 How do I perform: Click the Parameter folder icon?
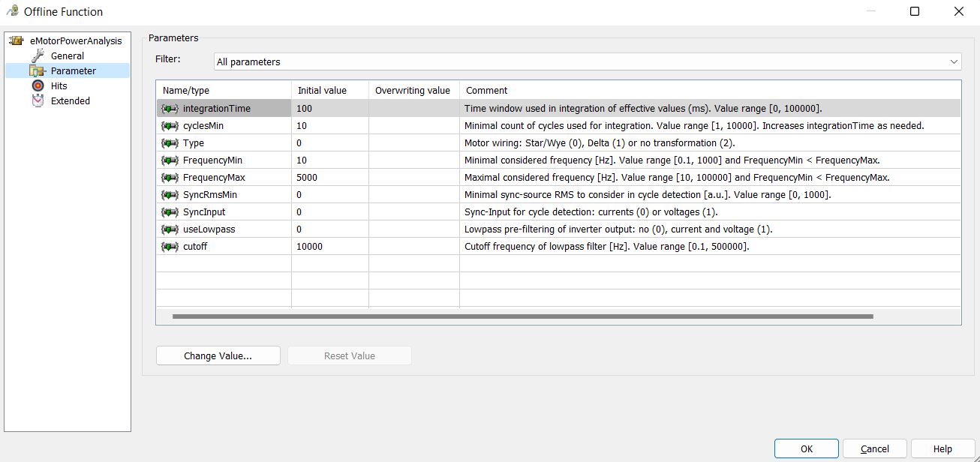[x=38, y=70]
